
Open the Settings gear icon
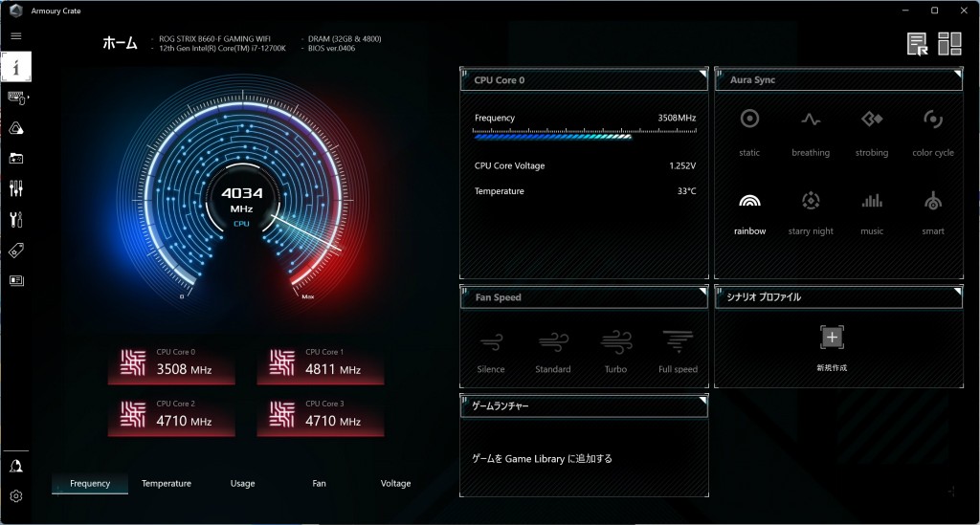coord(16,496)
